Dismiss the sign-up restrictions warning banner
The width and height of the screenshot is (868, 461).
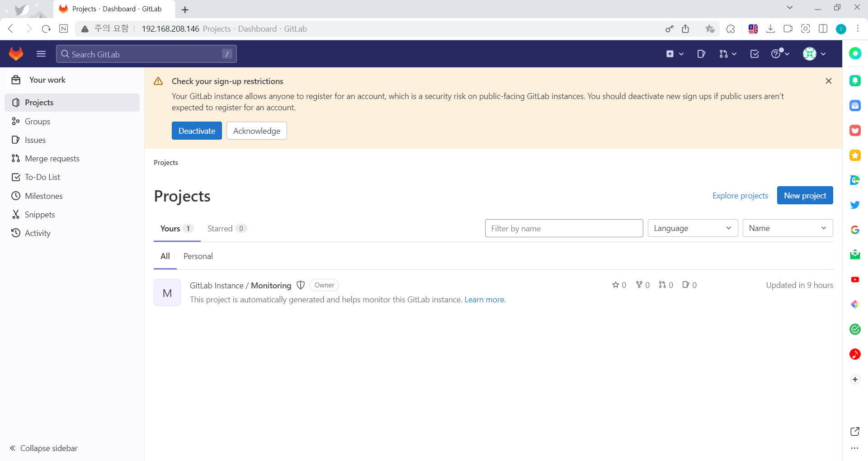[829, 81]
